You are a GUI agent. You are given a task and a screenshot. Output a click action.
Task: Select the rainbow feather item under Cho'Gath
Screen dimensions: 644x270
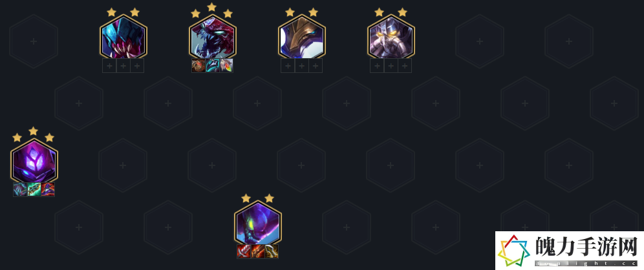[226, 66]
